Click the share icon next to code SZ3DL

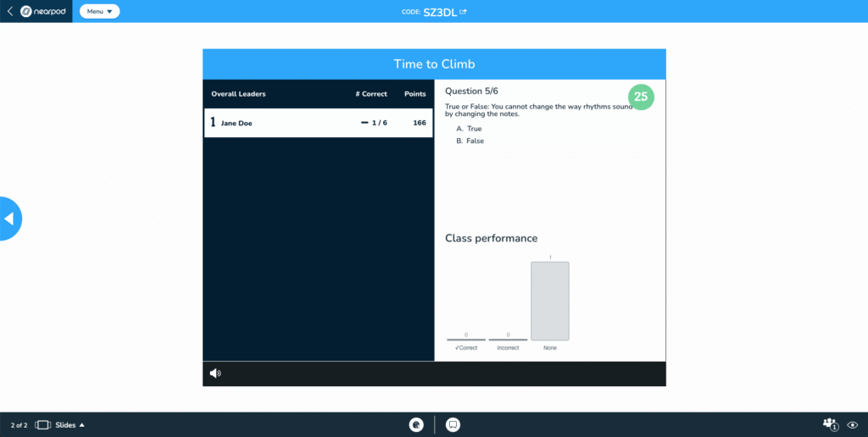click(463, 12)
